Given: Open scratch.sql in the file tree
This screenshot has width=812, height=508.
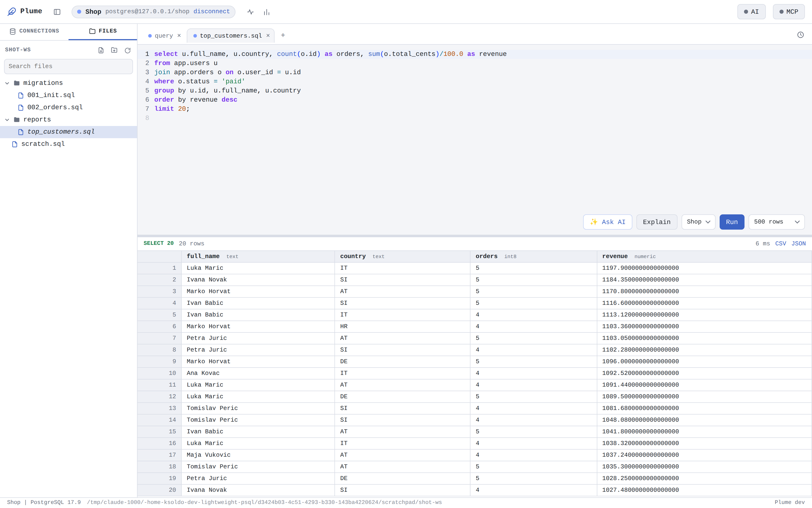Looking at the screenshot, I should click(69, 144).
